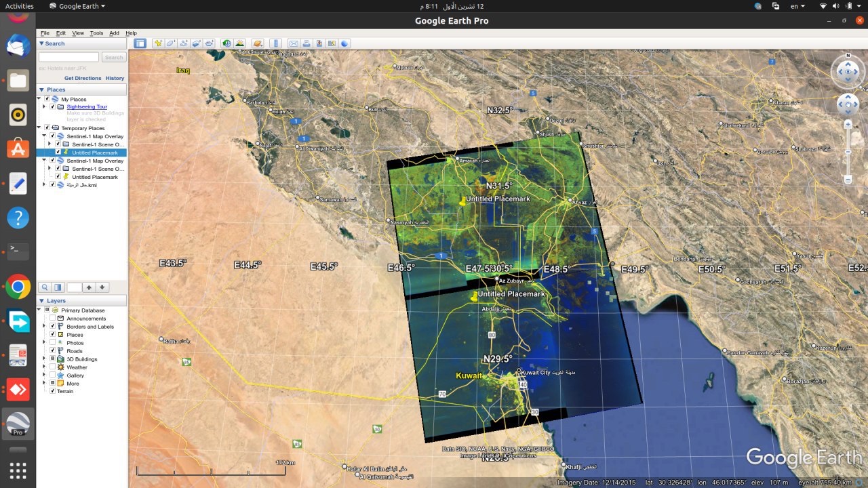
Task: Show sunlight across the landscape
Action: coord(239,43)
